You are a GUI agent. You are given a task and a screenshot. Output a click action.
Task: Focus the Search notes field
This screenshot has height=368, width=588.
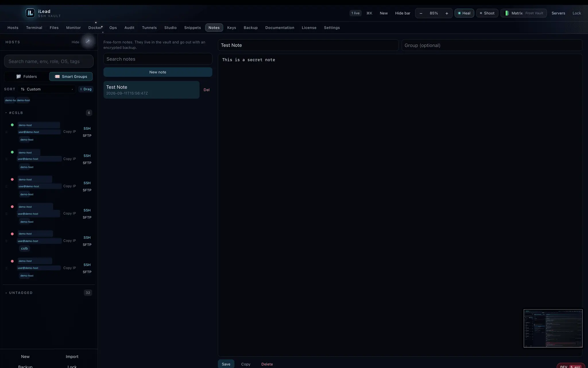pyautogui.click(x=158, y=59)
